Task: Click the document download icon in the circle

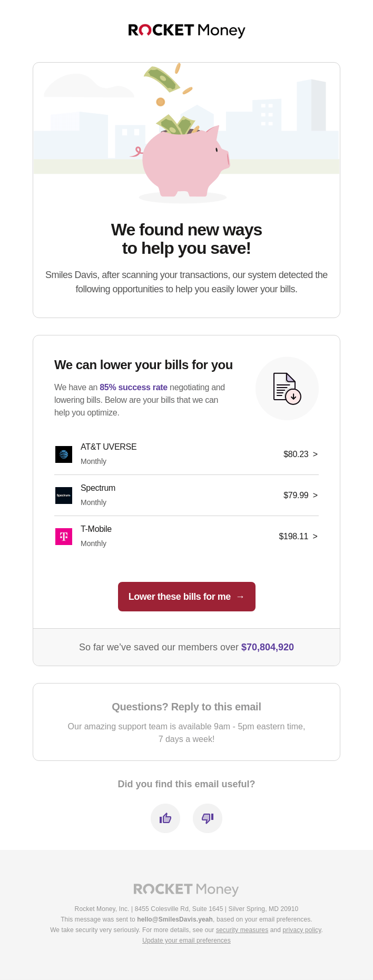Action: (287, 388)
